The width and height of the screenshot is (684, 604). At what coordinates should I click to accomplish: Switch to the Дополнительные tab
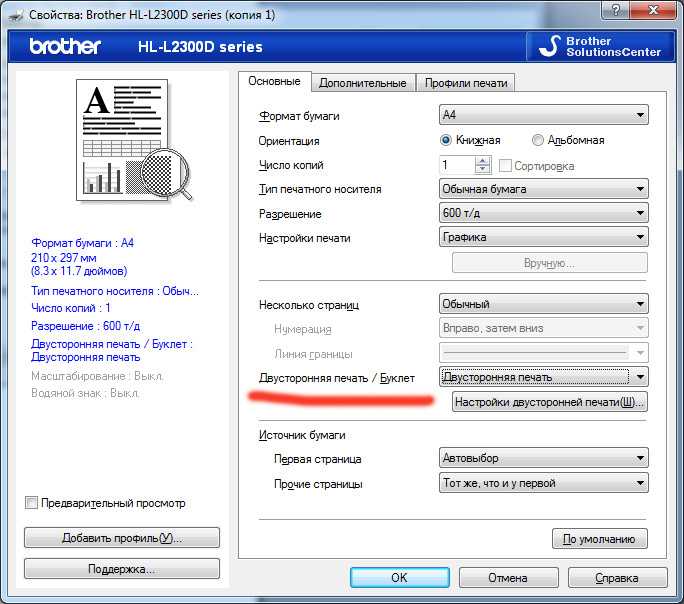point(363,83)
